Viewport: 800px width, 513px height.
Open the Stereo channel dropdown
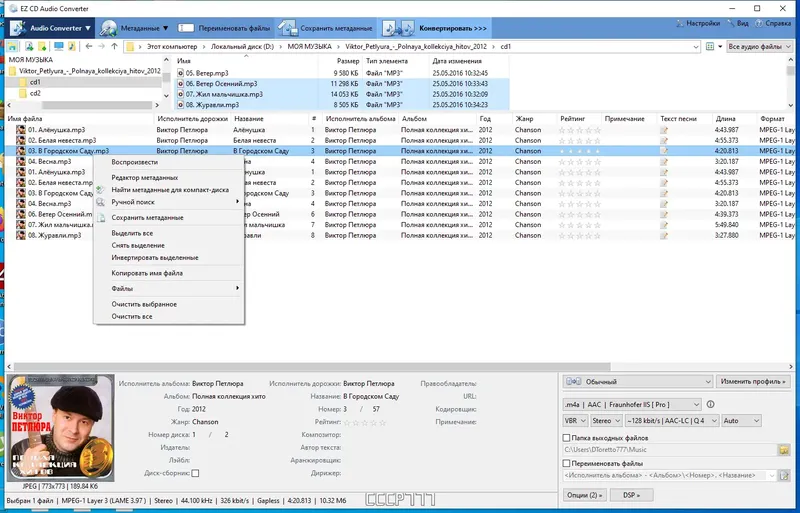606,421
